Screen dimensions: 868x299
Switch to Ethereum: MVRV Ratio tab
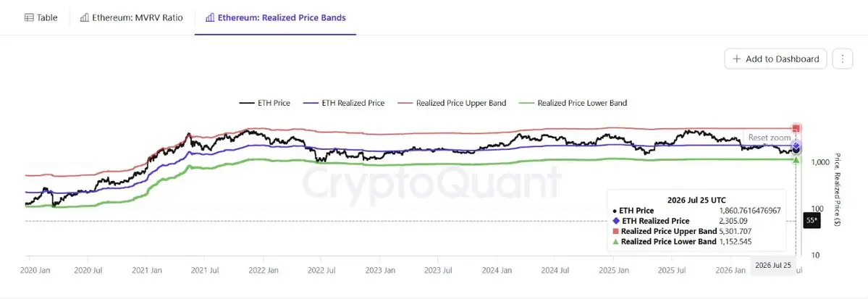tap(132, 17)
